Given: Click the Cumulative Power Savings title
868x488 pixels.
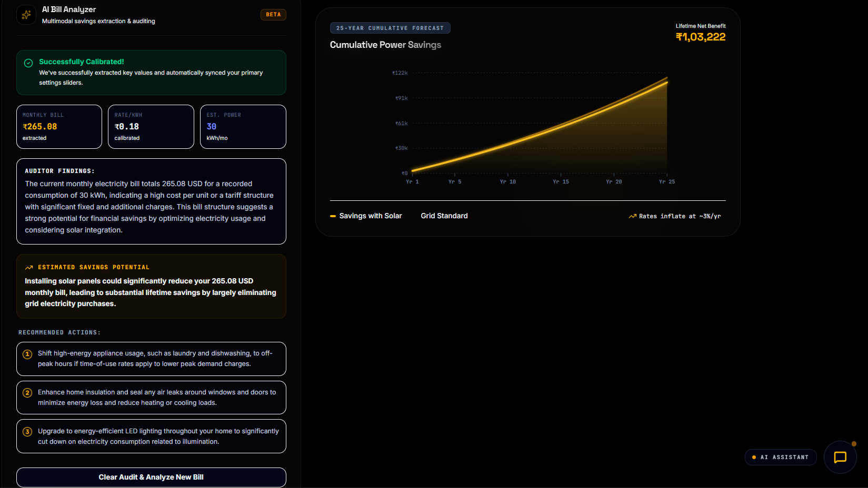Looking at the screenshot, I should pyautogui.click(x=386, y=45).
